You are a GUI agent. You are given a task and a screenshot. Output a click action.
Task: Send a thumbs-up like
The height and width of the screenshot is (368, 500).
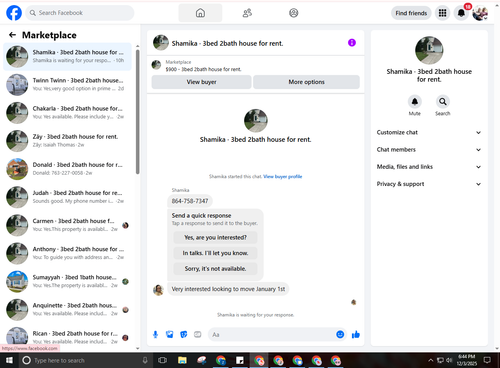[356, 334]
